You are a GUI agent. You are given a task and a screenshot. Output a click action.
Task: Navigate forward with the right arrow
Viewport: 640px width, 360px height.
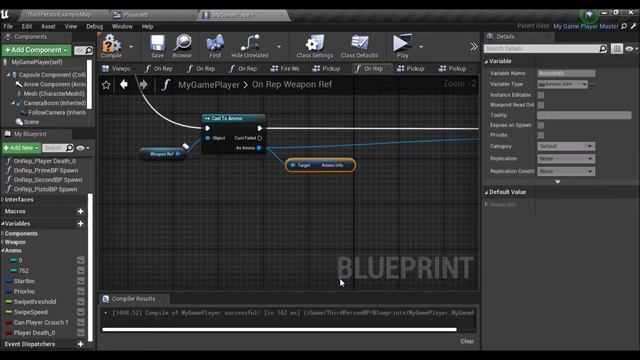click(143, 84)
